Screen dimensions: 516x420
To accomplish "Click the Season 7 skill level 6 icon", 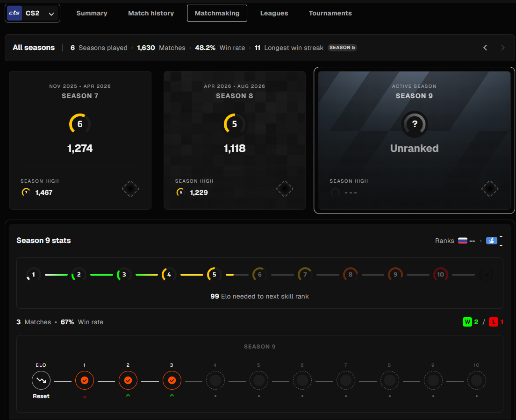I will tap(80, 124).
